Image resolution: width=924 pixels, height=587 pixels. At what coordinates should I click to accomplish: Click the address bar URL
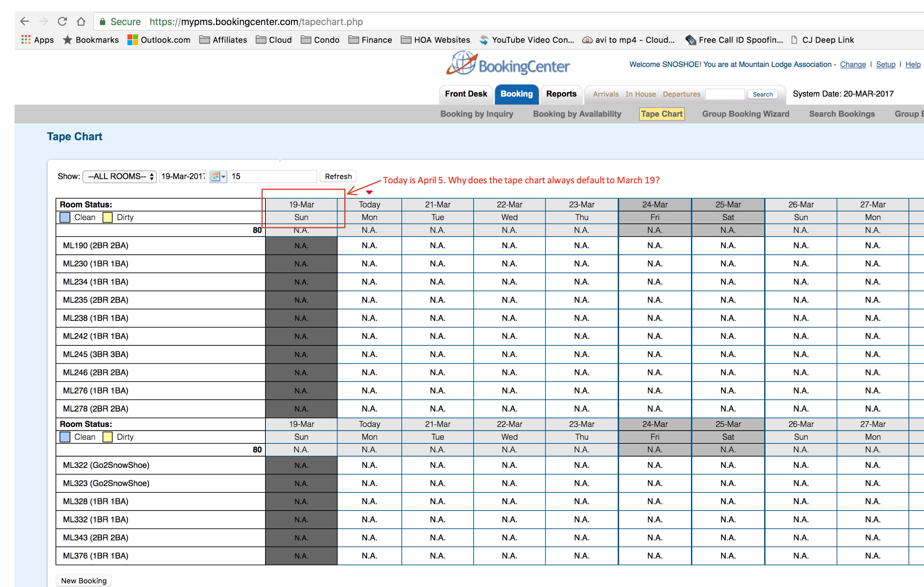tap(256, 22)
